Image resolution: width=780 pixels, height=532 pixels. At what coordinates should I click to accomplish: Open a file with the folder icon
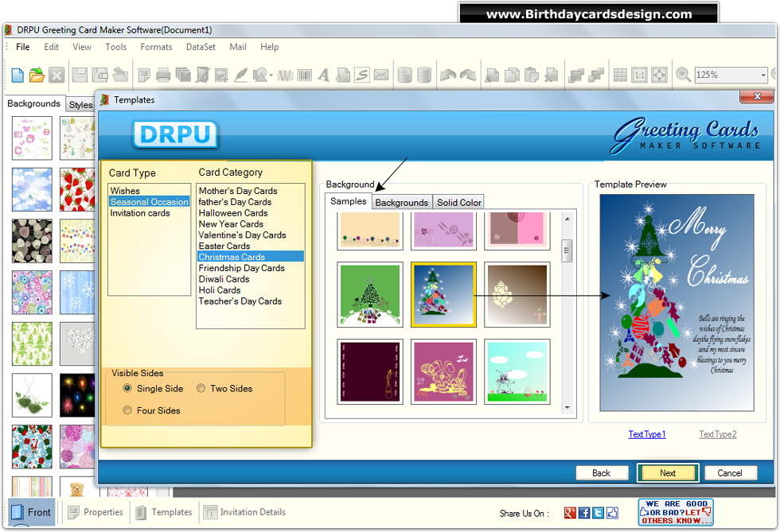tap(37, 75)
